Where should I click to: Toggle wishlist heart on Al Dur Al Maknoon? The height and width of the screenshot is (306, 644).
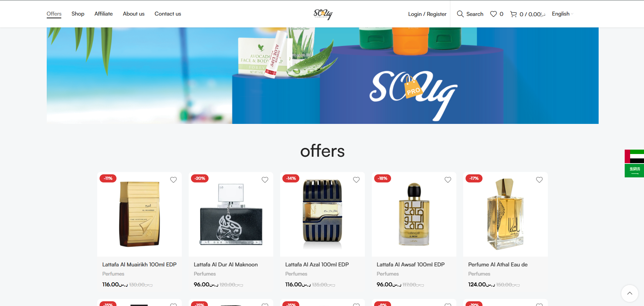pyautogui.click(x=265, y=180)
